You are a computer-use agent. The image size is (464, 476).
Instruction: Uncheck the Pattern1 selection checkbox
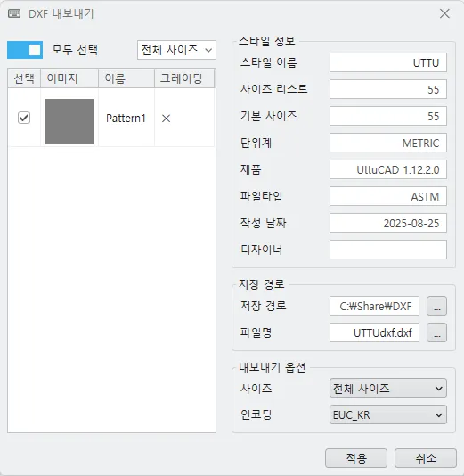click(24, 118)
